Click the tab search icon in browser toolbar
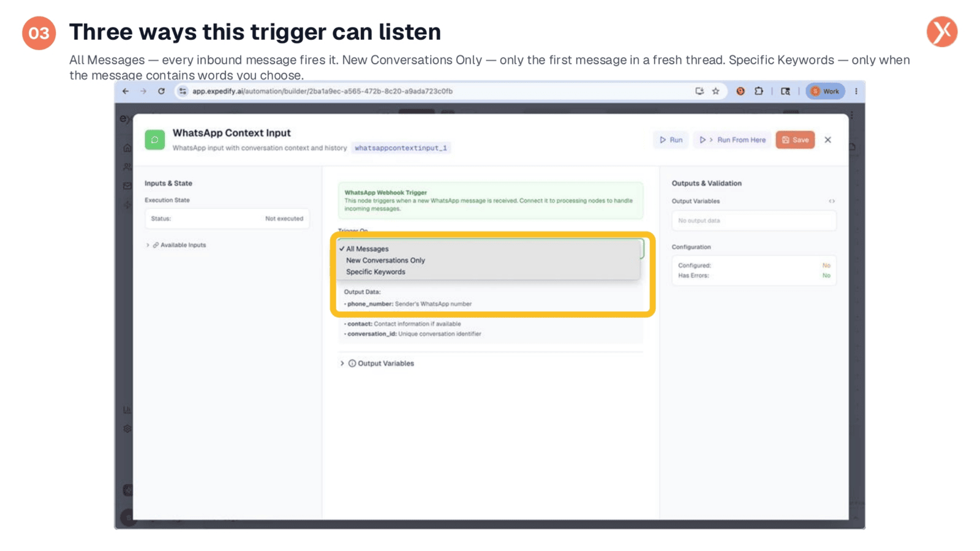980x551 pixels. [x=785, y=91]
